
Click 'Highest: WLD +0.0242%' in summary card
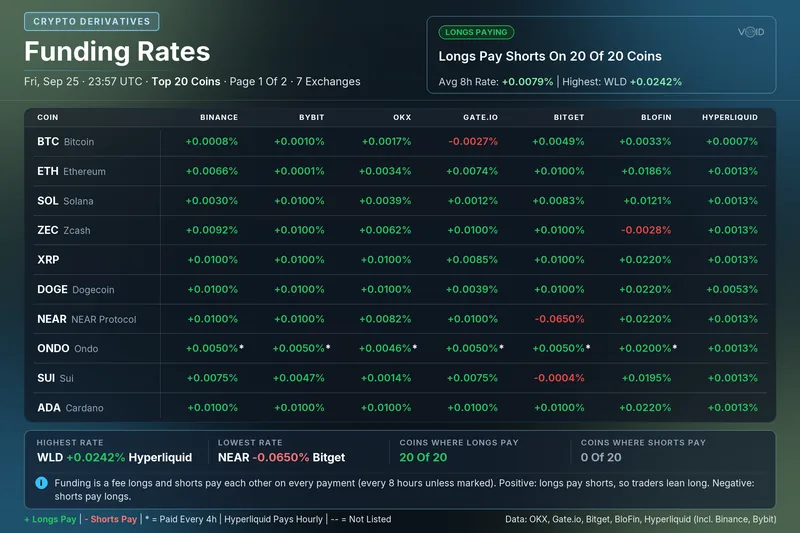pos(622,82)
